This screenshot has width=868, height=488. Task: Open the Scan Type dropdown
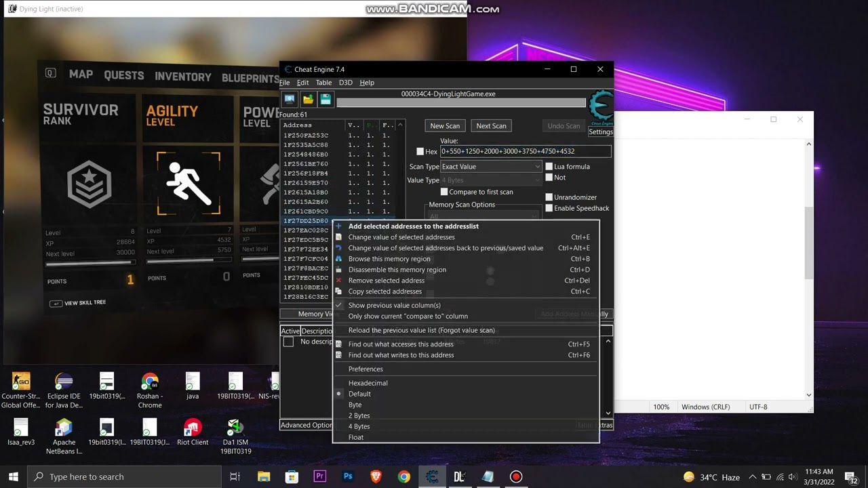click(491, 167)
